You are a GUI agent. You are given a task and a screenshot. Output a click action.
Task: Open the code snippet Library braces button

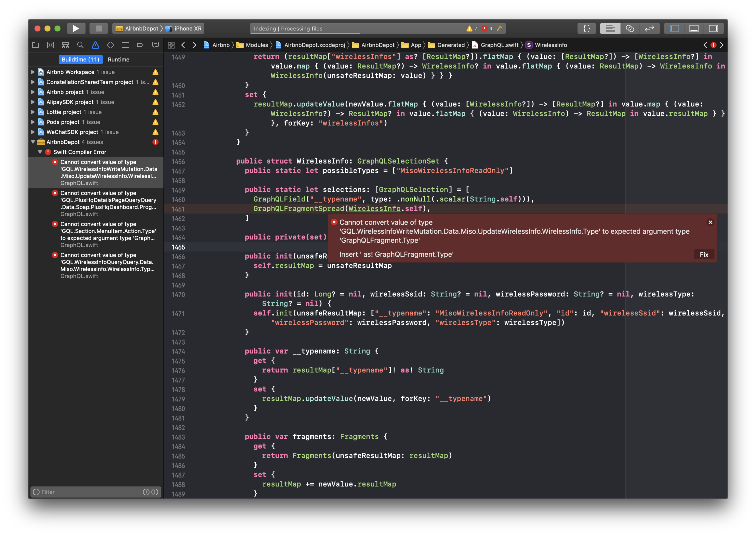click(x=586, y=28)
